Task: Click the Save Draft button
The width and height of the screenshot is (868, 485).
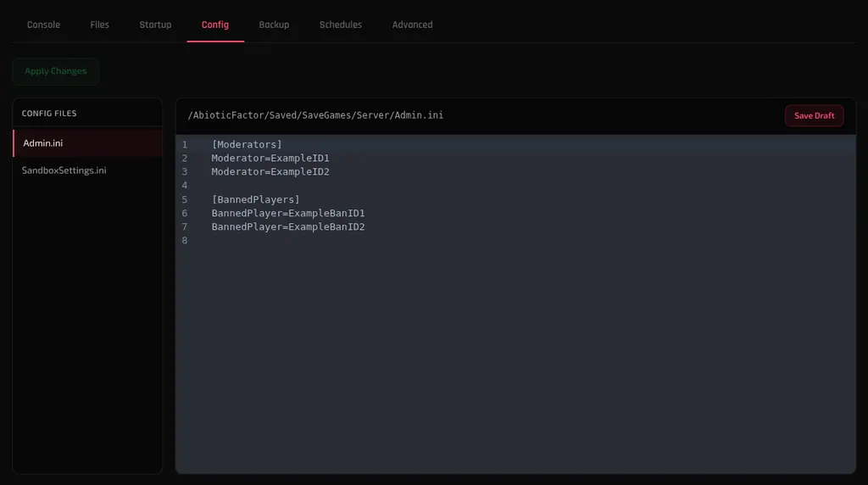Action: coord(815,115)
